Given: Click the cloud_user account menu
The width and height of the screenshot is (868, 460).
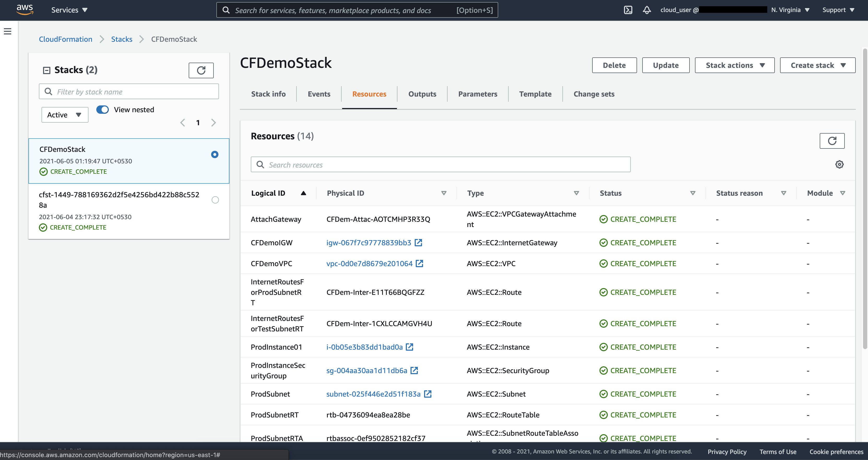Looking at the screenshot, I should (713, 10).
